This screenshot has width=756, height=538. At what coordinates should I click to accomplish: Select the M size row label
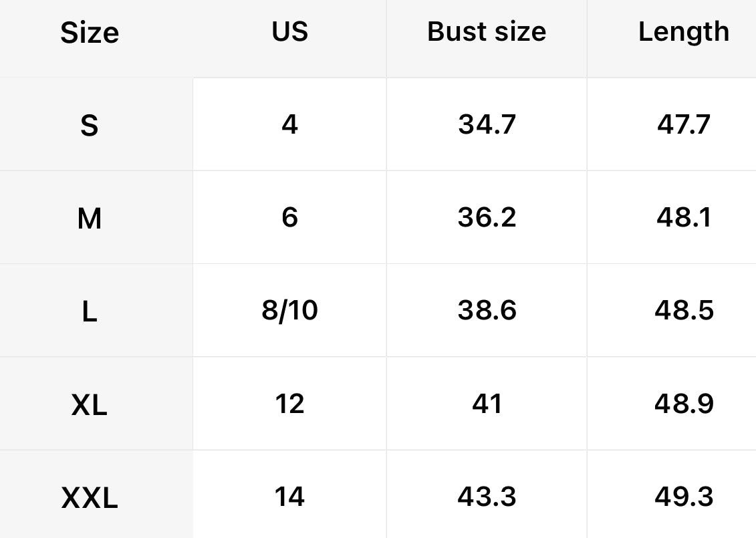coord(90,218)
